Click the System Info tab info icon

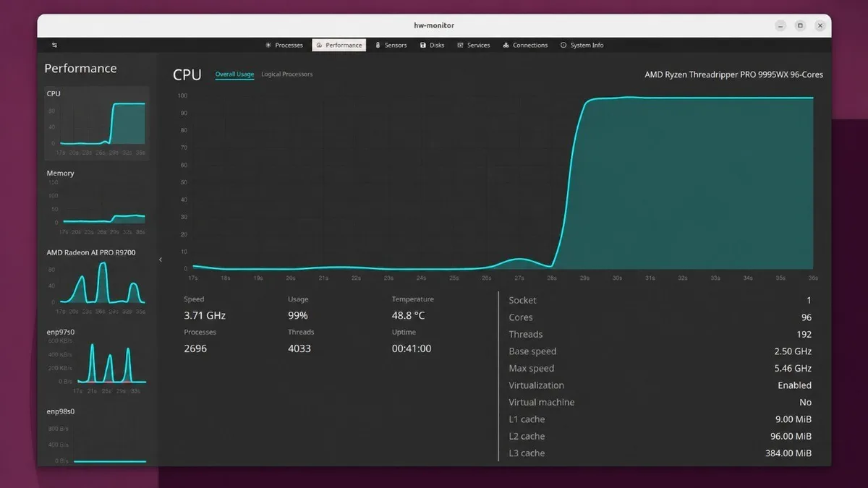pos(563,45)
